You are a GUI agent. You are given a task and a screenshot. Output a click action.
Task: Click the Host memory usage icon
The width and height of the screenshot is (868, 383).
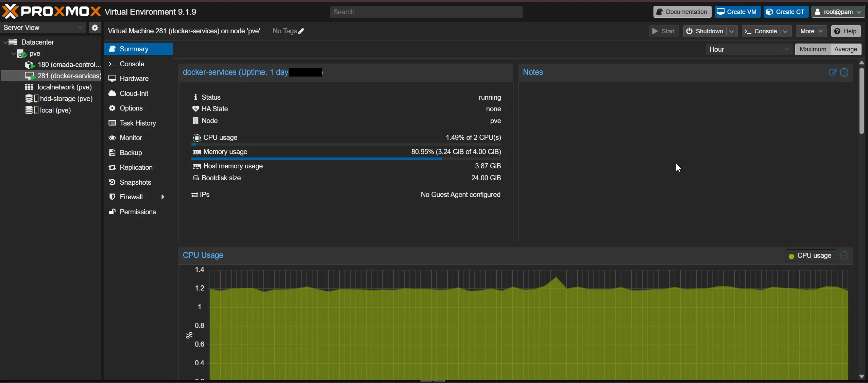[x=197, y=166]
